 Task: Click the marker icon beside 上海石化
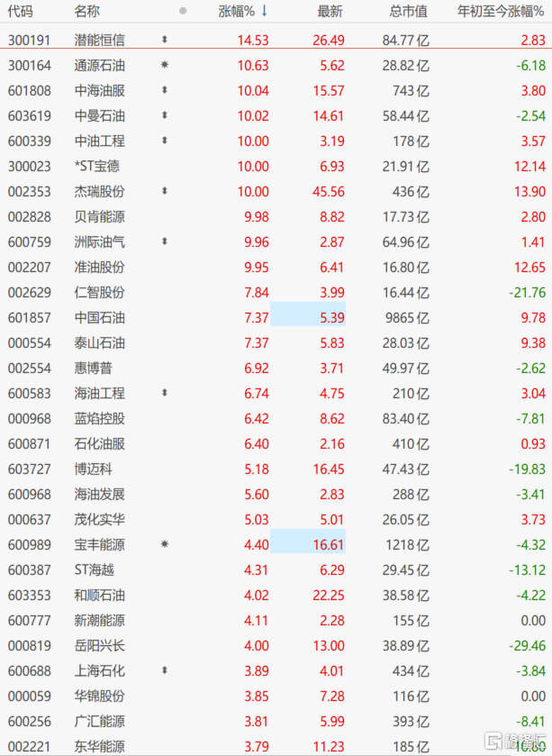tap(164, 670)
